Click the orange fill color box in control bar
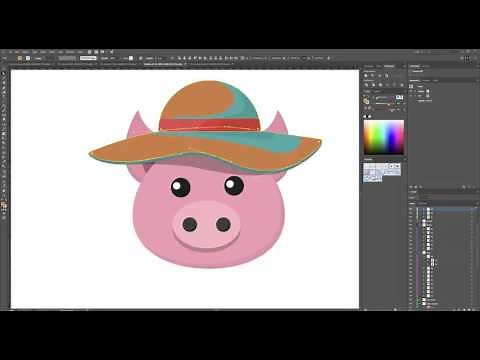This screenshot has width=480, height=360. [x=20, y=58]
